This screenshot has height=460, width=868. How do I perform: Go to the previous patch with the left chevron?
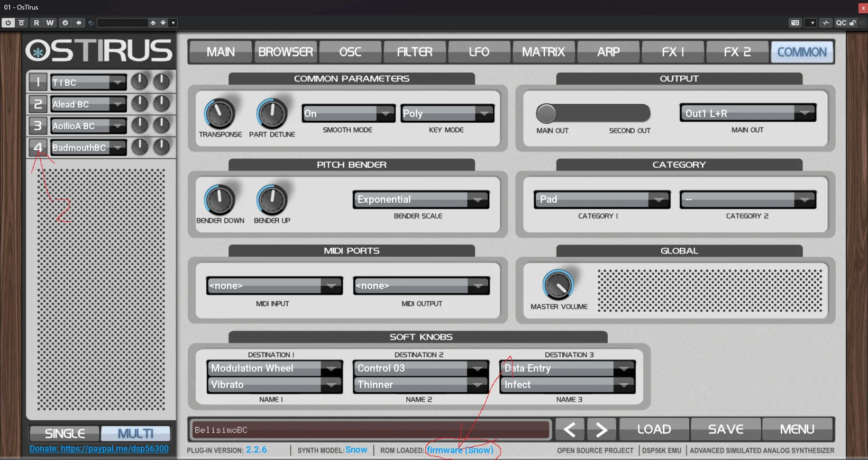(x=570, y=429)
